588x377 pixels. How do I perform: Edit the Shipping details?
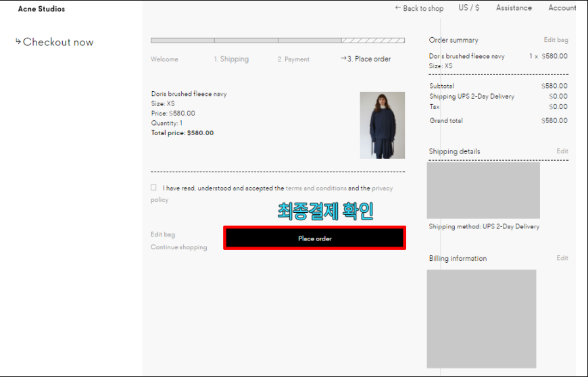(562, 151)
